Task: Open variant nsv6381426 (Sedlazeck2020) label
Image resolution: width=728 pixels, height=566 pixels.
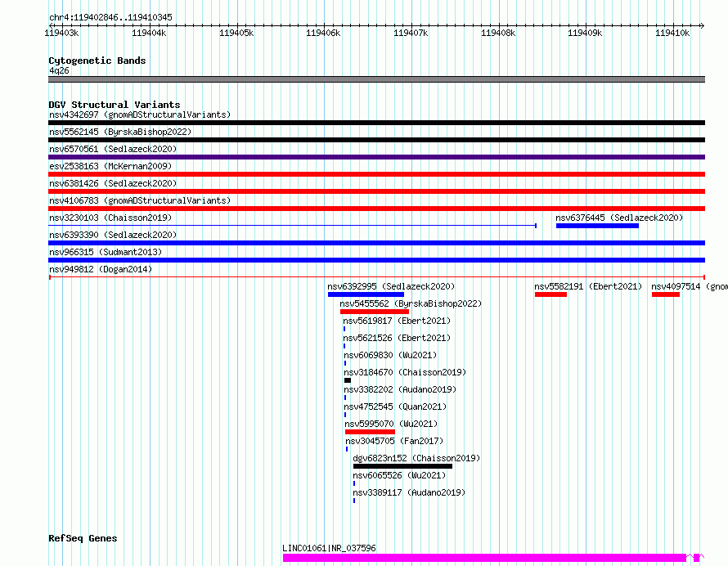Action: tap(113, 183)
